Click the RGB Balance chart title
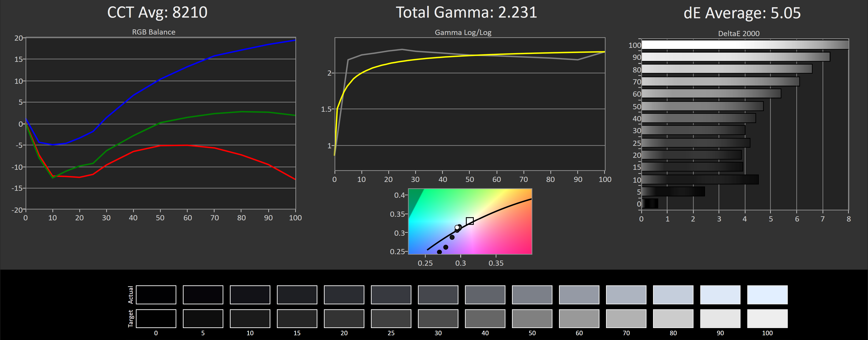Image resolution: width=868 pixels, height=340 pixels. click(x=153, y=32)
